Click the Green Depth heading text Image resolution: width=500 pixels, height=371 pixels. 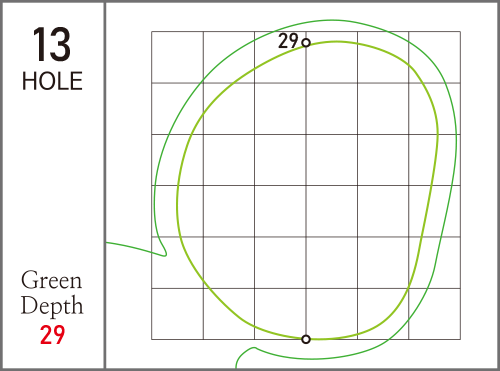coord(52,293)
